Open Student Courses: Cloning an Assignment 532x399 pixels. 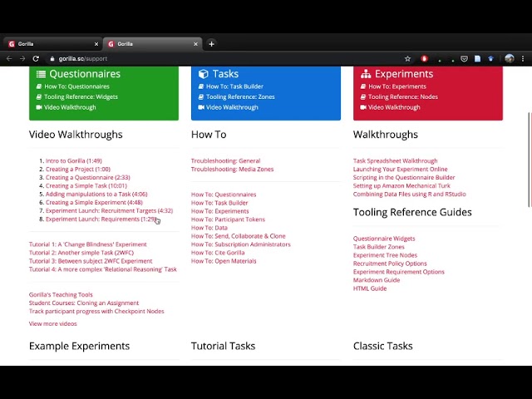pyautogui.click(x=84, y=303)
